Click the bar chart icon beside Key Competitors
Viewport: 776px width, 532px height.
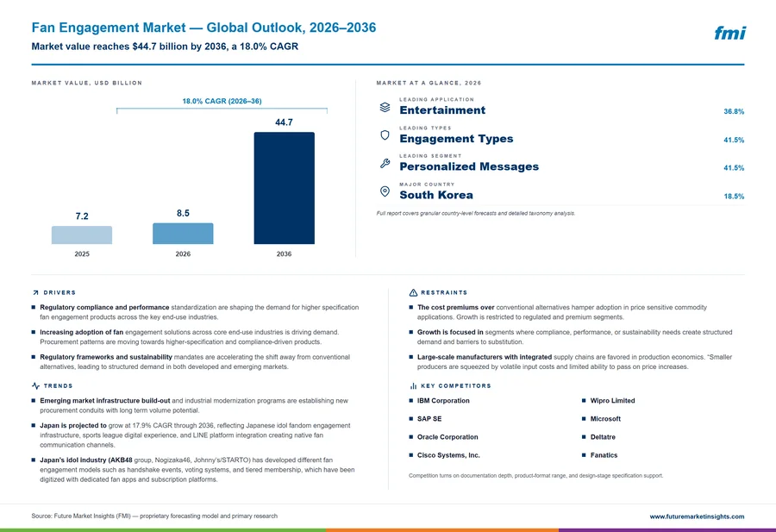point(413,386)
